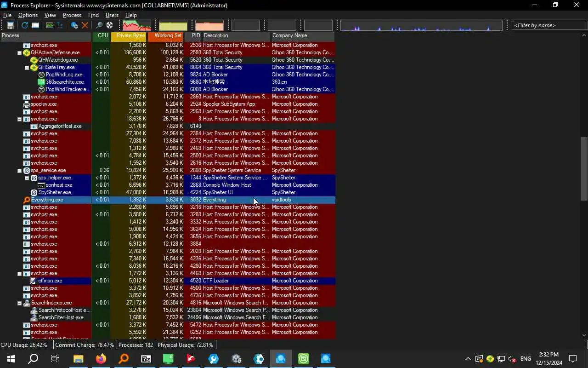Click the Everything.exe process icon
This screenshot has width=588, height=368.
(27, 200)
